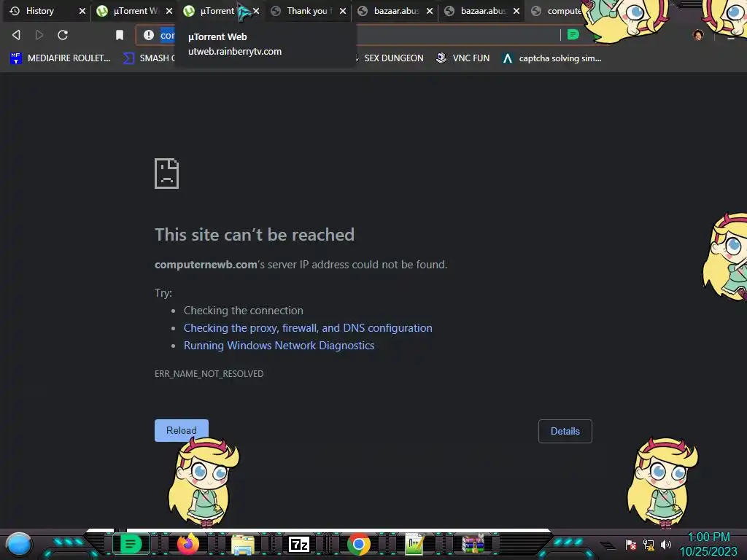Click the Reload button on error page
Screen dimensions: 747x560
coord(182,430)
